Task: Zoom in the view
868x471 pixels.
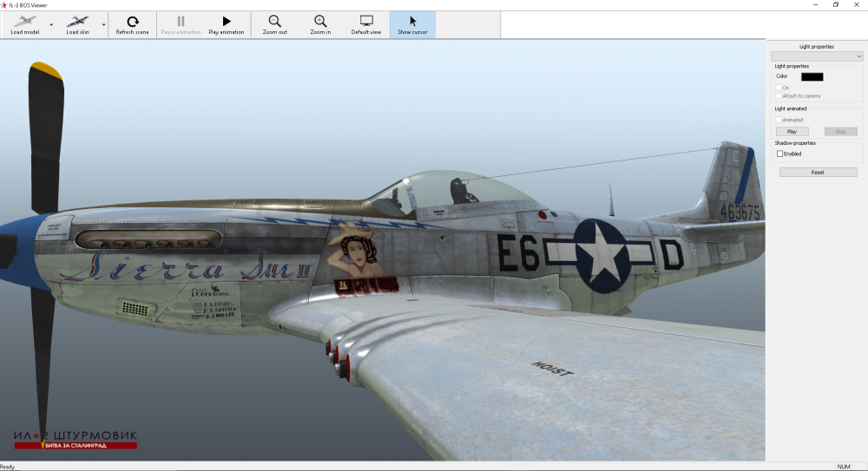Action: [320, 24]
